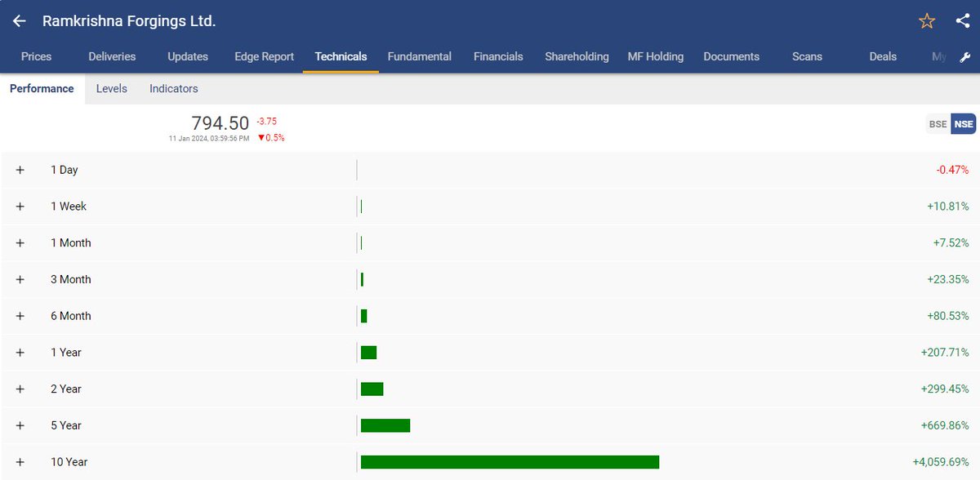Select the Performance sub-tab
The height and width of the screenshot is (480, 980).
pyautogui.click(x=42, y=88)
